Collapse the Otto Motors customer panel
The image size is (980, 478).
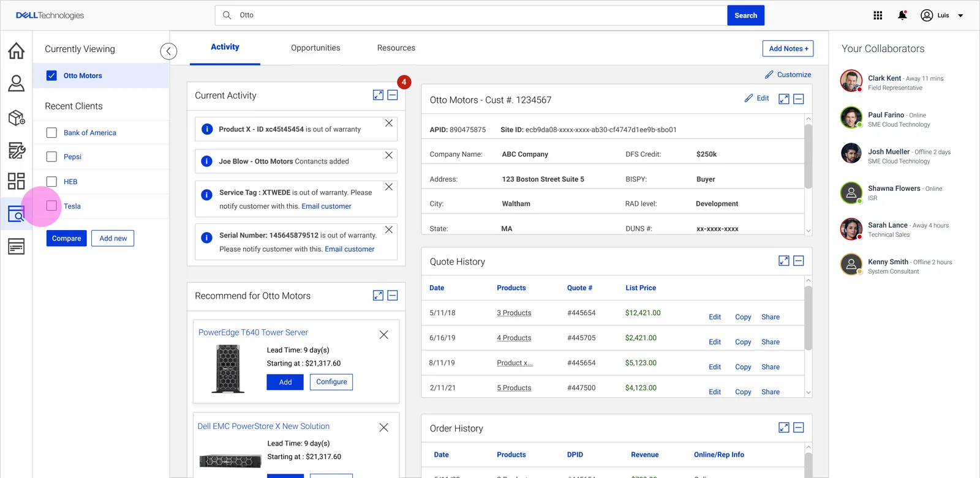tap(799, 99)
